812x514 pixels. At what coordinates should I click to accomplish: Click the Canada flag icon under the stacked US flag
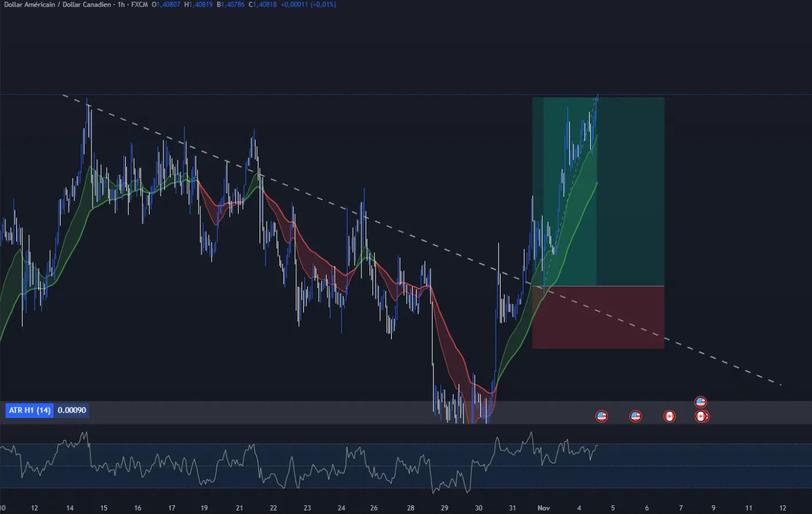pyautogui.click(x=701, y=416)
